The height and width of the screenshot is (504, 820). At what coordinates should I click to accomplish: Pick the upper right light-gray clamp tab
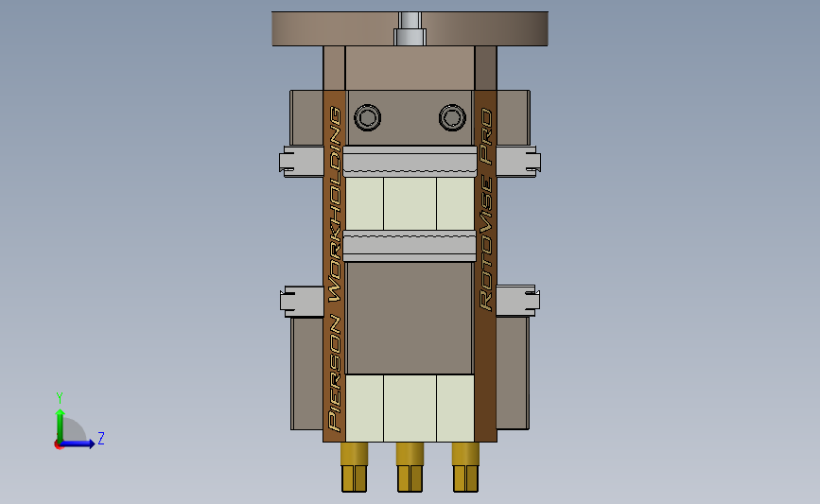pyautogui.click(x=518, y=161)
